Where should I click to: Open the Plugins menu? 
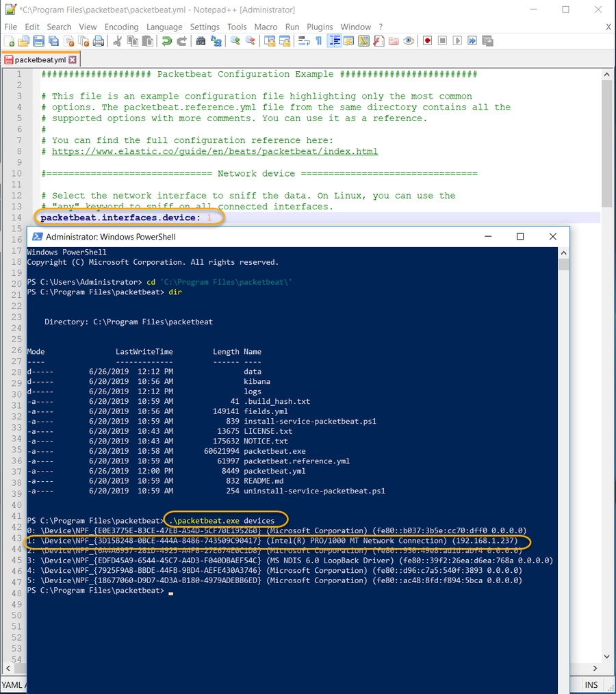click(320, 27)
